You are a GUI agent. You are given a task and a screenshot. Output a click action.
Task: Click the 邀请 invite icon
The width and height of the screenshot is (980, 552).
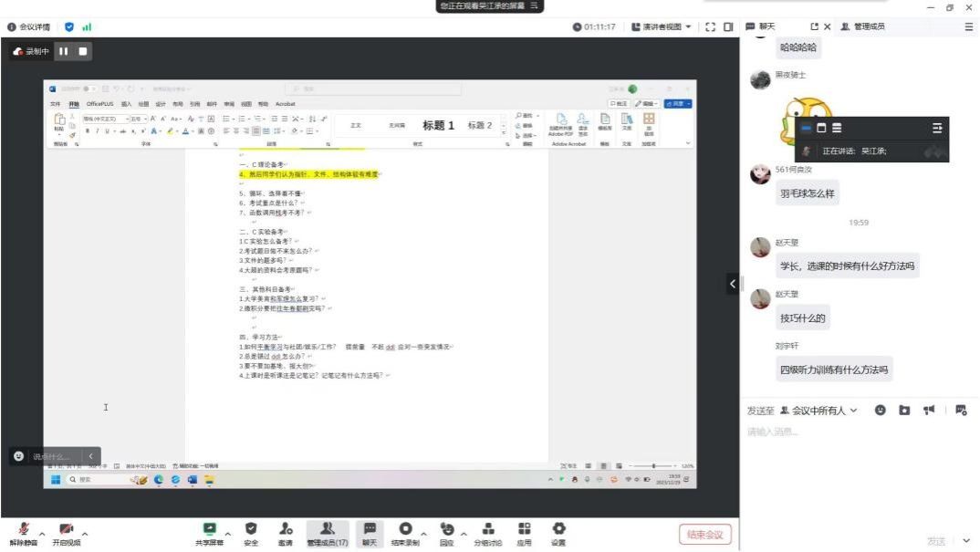pos(286,530)
